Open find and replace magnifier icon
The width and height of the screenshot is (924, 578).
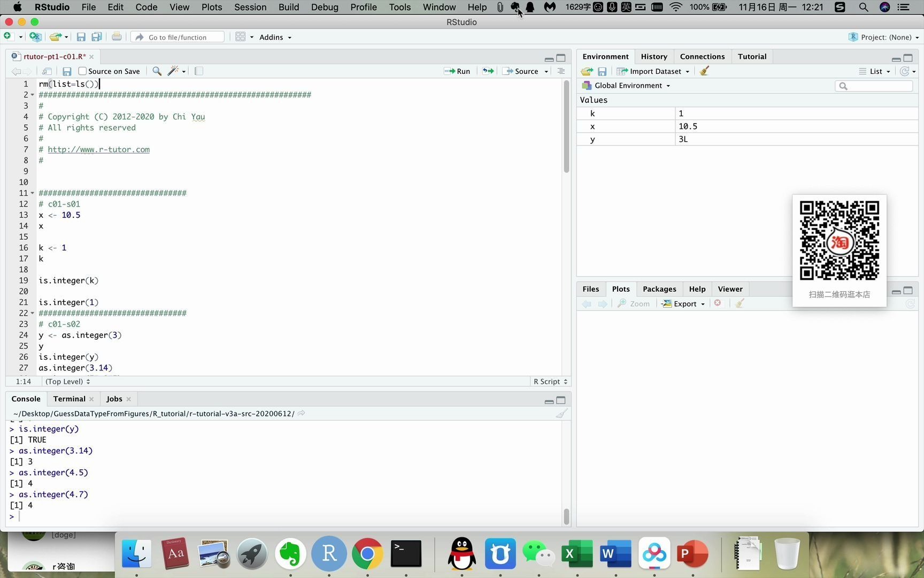pyautogui.click(x=157, y=71)
